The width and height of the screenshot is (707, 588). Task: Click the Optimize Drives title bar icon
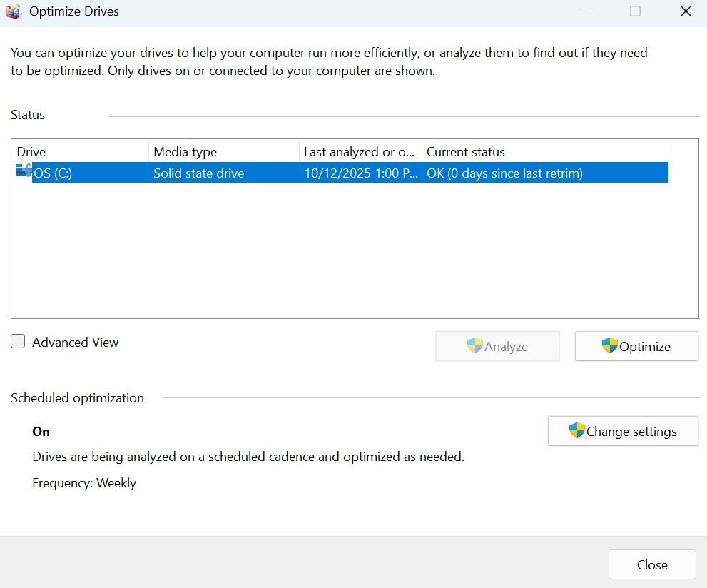click(x=13, y=11)
